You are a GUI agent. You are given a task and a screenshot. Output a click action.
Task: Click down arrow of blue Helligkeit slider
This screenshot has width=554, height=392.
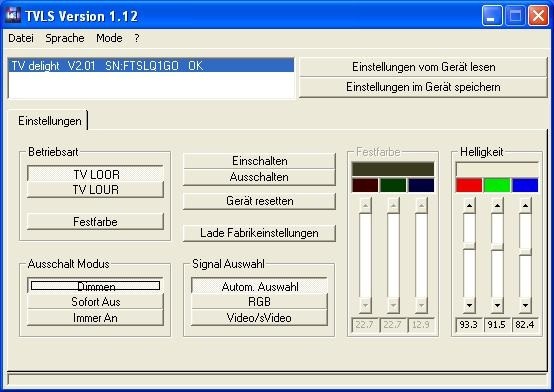click(525, 305)
